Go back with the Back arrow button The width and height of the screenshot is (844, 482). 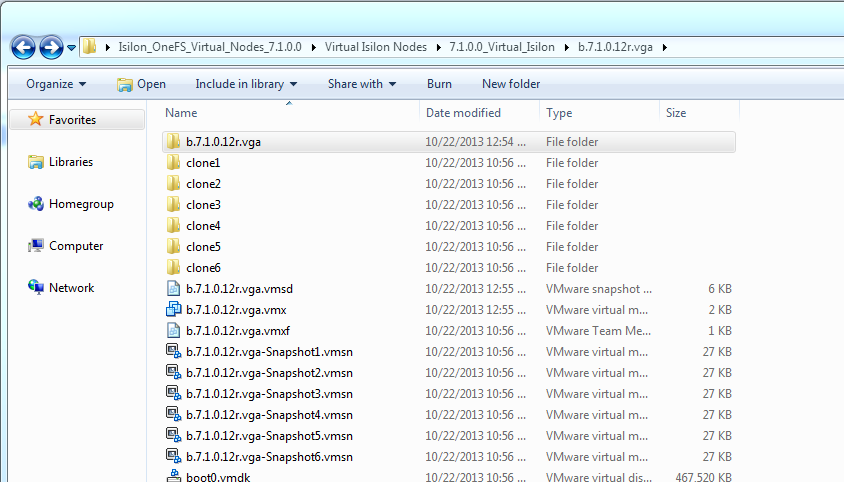pyautogui.click(x=23, y=47)
